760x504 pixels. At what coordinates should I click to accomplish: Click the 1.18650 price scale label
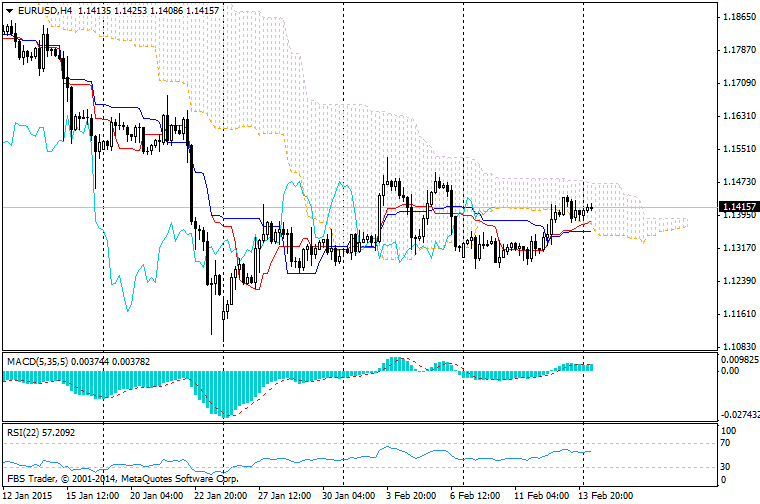pos(738,17)
